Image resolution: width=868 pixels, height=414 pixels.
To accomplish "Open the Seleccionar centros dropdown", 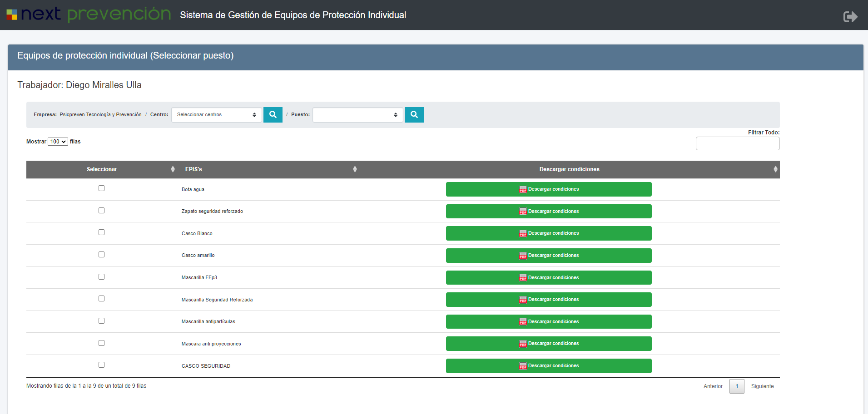I will [x=216, y=115].
